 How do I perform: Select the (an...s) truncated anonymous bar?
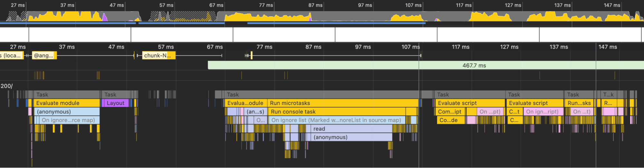pos(255,112)
